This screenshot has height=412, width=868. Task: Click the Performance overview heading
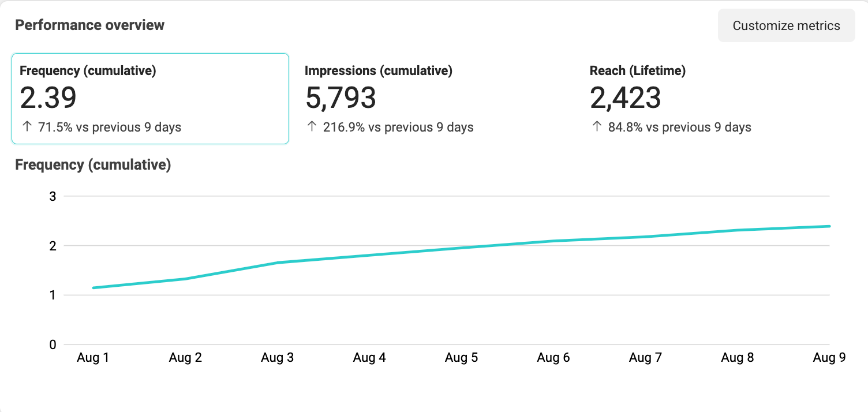point(89,25)
